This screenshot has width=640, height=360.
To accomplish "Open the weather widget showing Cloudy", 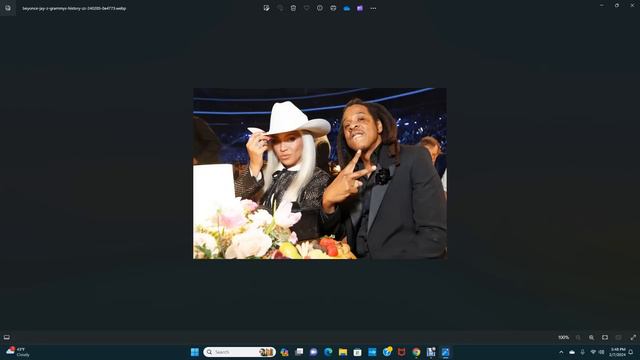I will [18, 352].
